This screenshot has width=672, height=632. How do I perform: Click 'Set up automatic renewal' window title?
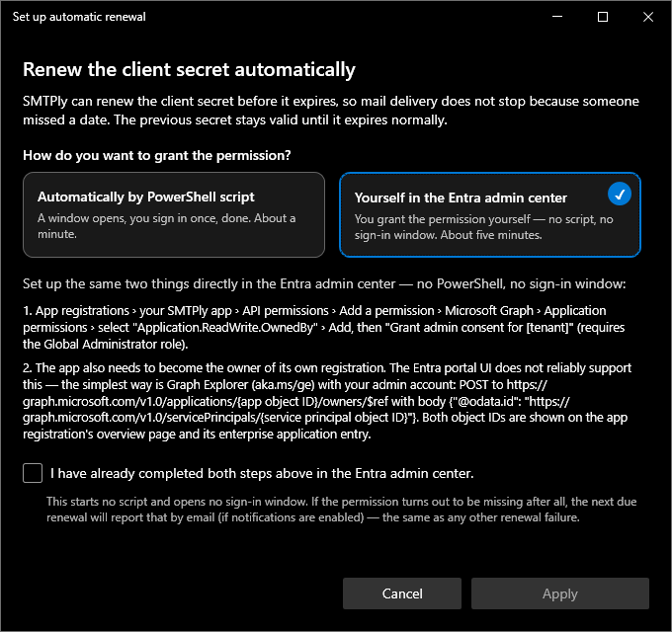(79, 17)
